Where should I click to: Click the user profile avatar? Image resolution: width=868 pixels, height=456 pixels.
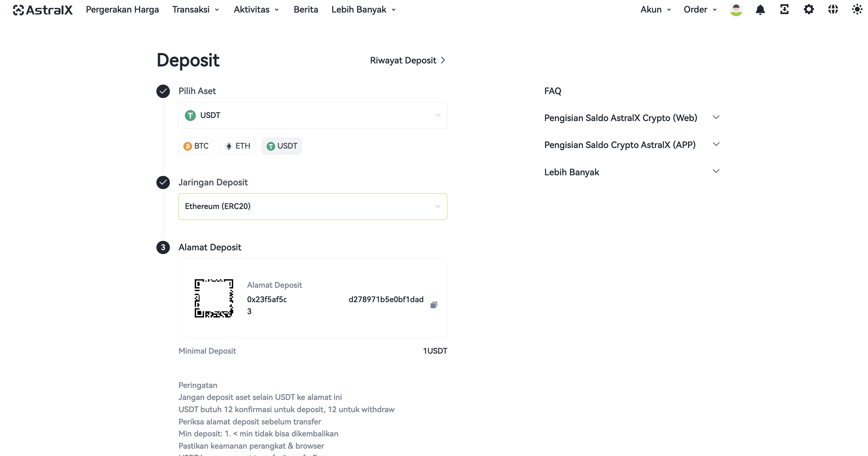tap(736, 10)
